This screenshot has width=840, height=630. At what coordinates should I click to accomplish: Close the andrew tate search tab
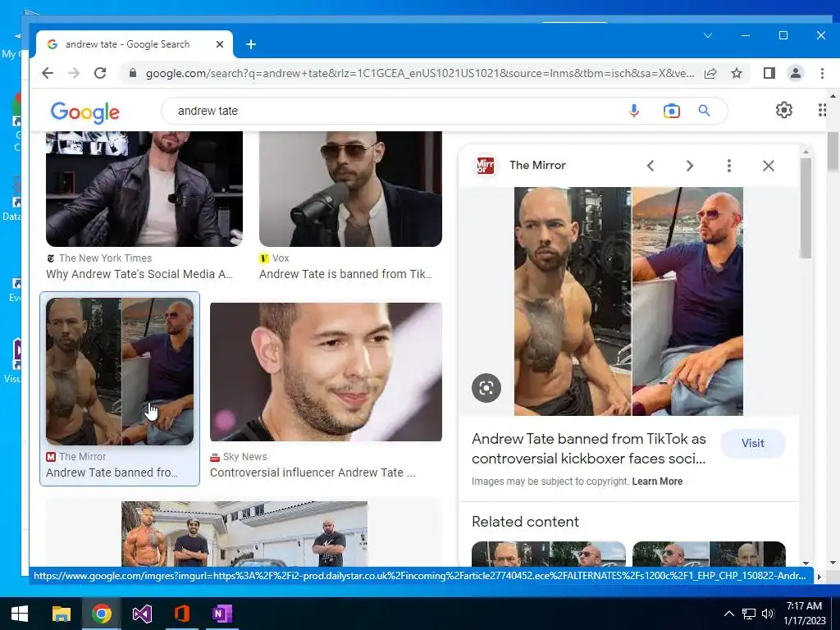(220, 44)
